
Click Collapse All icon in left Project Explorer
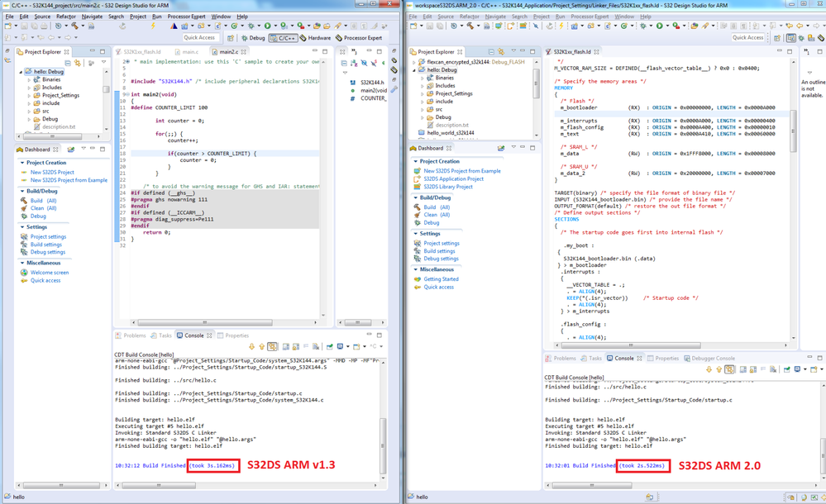coord(68,63)
